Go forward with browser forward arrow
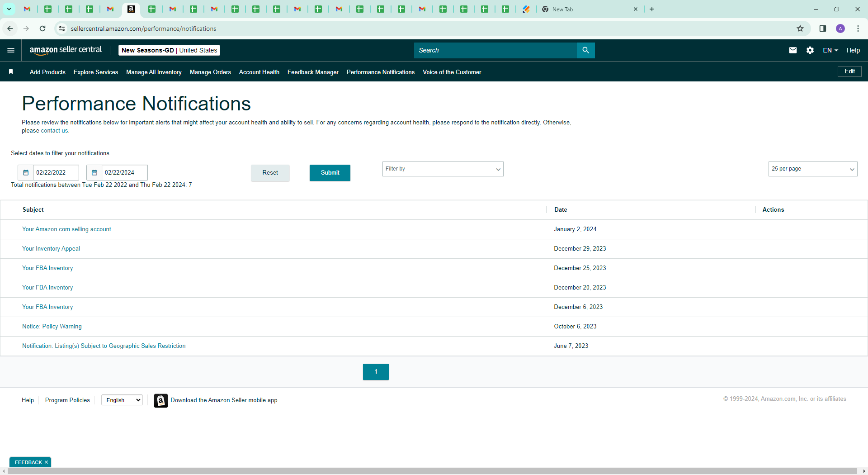Image resolution: width=868 pixels, height=475 pixels. coord(26,28)
